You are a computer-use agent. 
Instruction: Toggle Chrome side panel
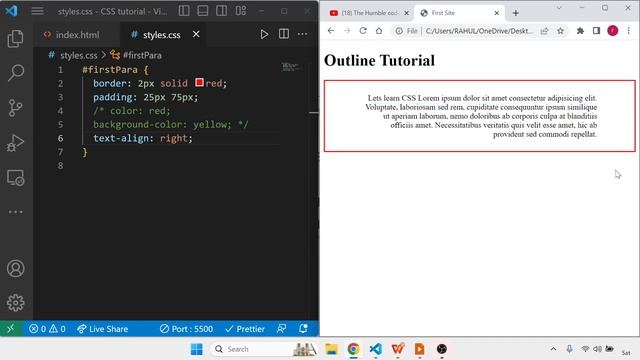[596, 31]
